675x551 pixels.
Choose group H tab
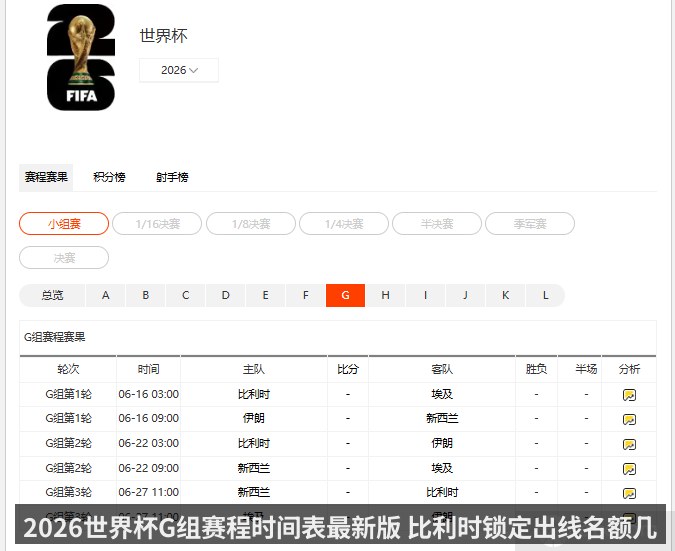tap(385, 295)
